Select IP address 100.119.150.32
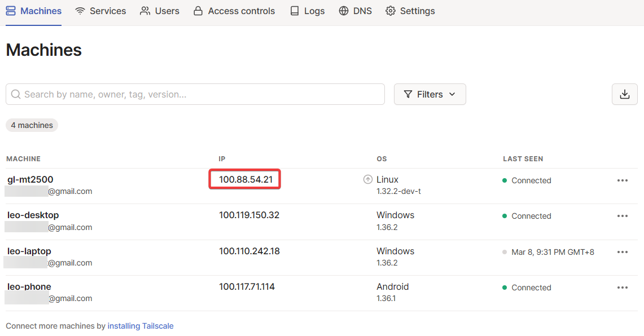 (249, 215)
